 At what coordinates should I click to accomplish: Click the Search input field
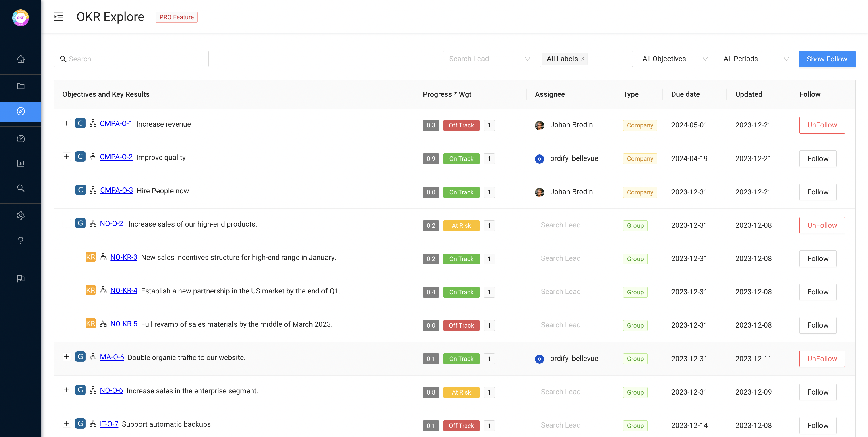click(135, 59)
